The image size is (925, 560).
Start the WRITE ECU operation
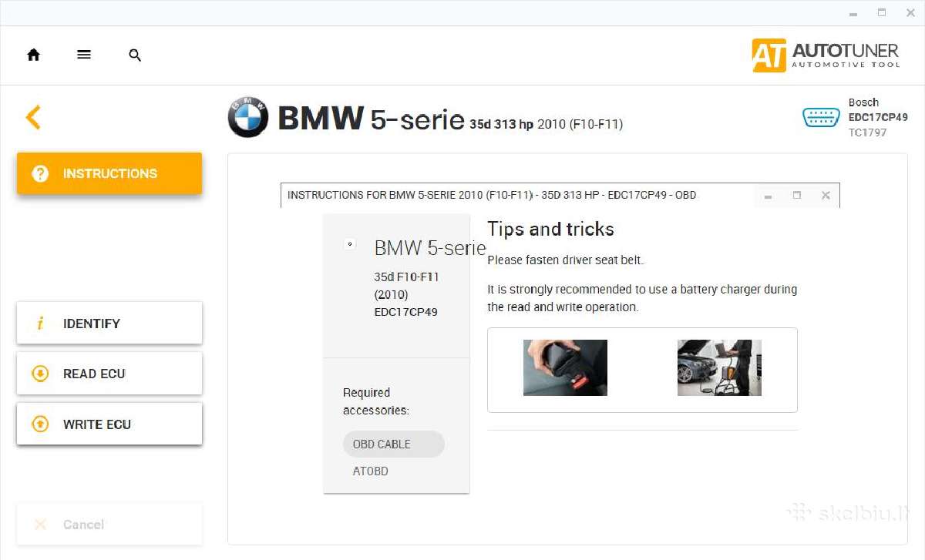109,424
